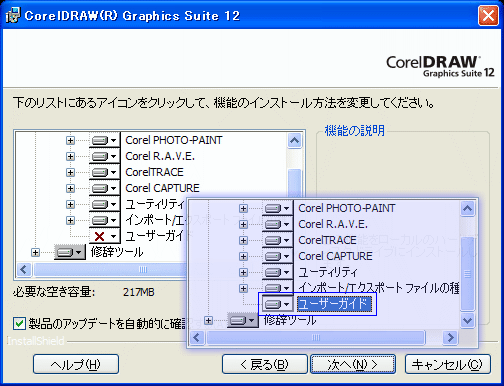Open install-option icon for Corel CAPTURE in main list
This screenshot has height=386, width=504.
(104, 188)
